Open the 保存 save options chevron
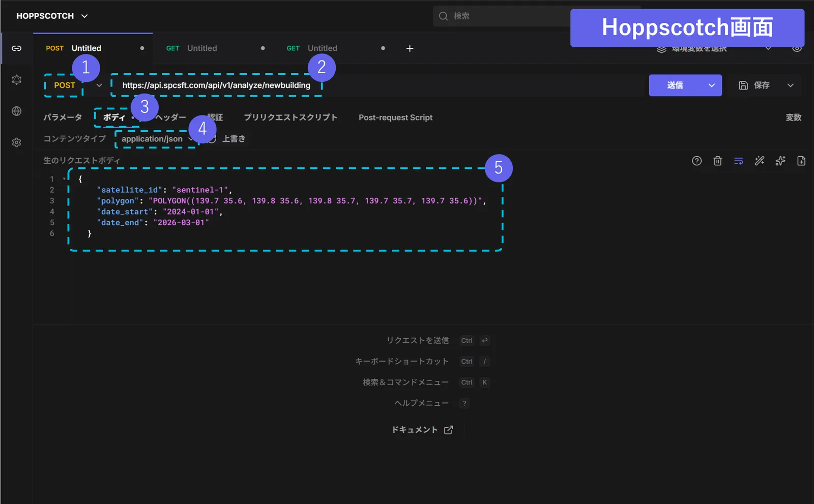Viewport: 814px width, 504px height. (x=791, y=85)
